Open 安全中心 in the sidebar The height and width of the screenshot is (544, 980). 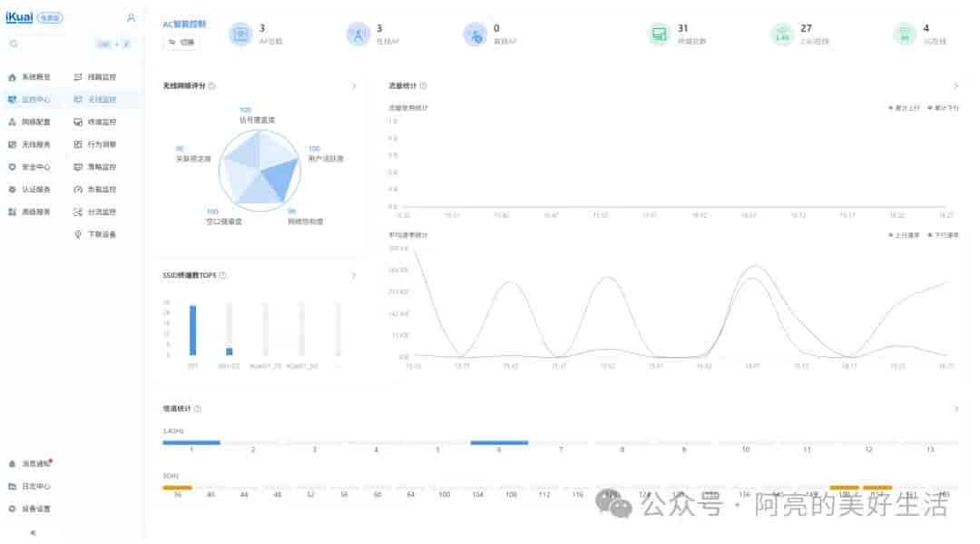[30, 167]
